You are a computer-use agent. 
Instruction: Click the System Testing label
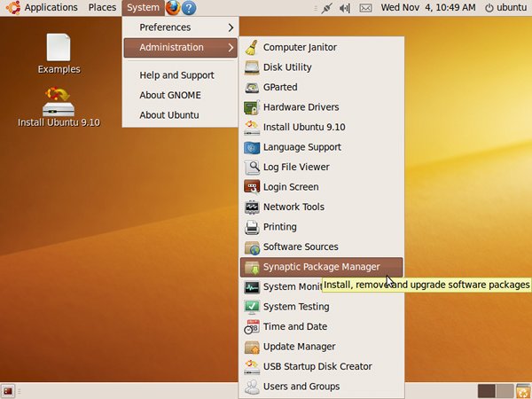tap(296, 307)
